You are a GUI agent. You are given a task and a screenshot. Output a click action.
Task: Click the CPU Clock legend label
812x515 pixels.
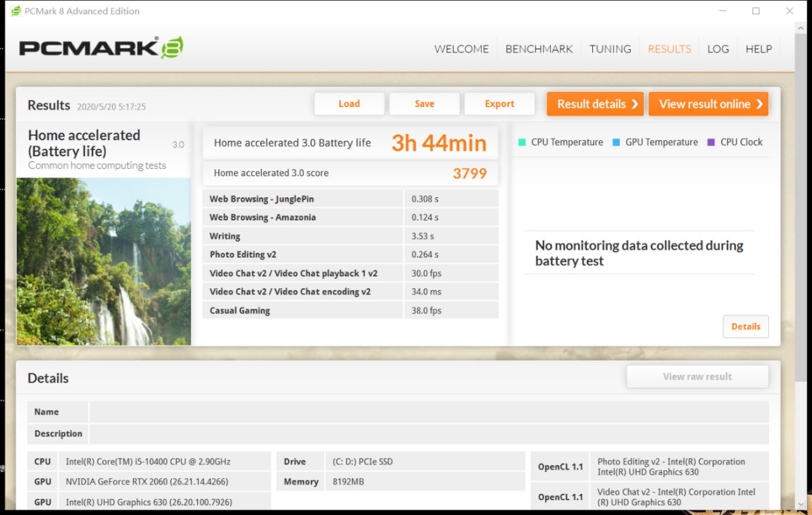pos(741,142)
